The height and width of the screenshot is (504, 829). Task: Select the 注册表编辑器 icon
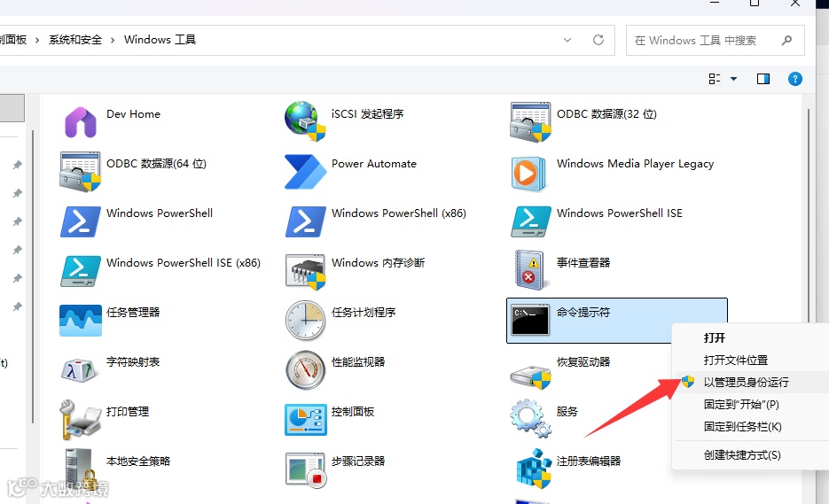pos(534,469)
